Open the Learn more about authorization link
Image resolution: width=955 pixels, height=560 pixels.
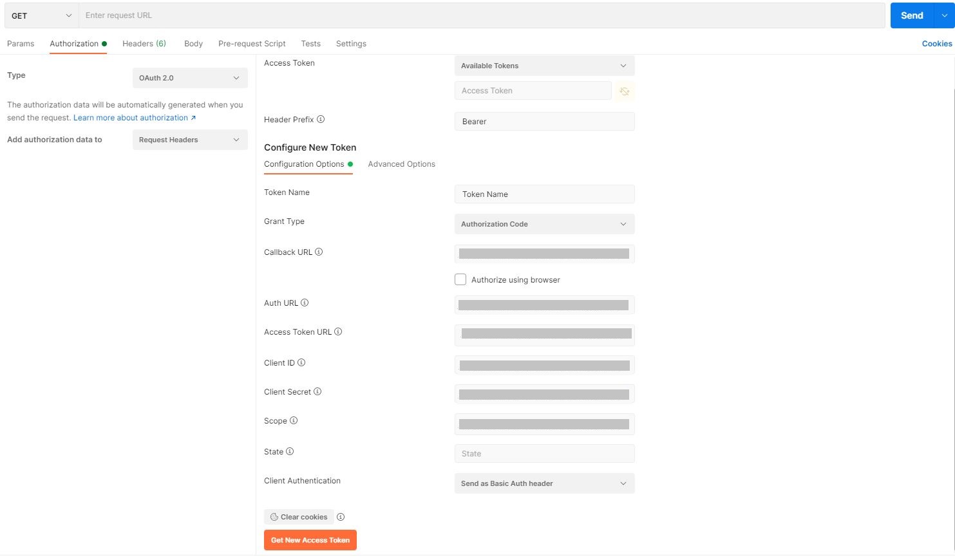(131, 117)
